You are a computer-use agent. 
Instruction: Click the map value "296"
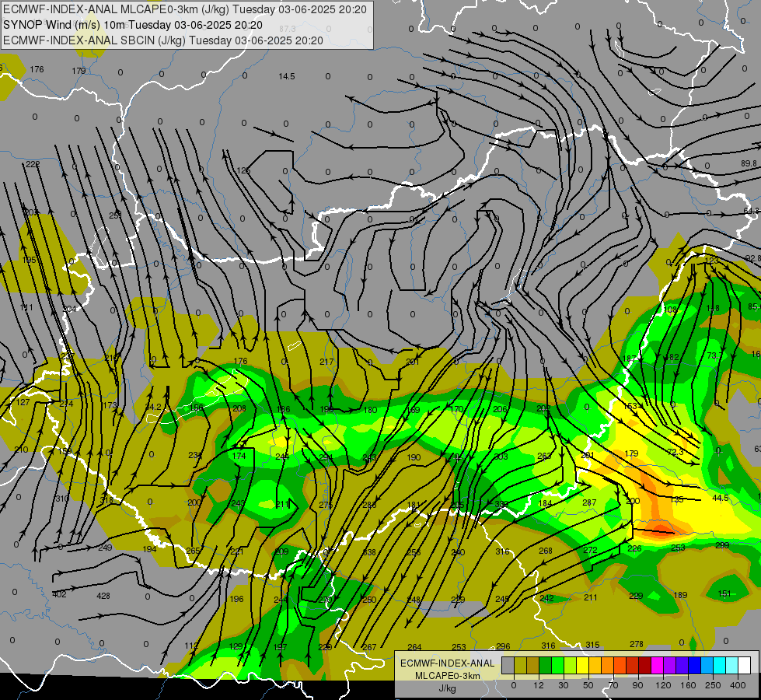[x=503, y=646]
